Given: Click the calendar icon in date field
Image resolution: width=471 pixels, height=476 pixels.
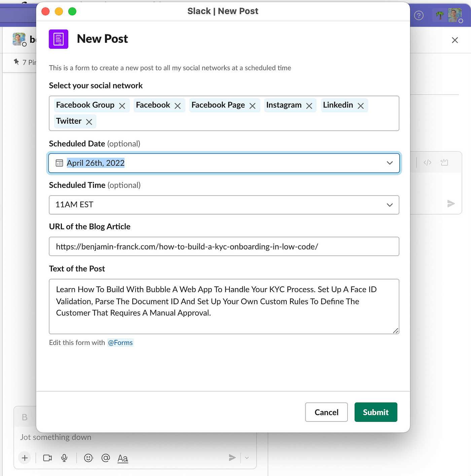Looking at the screenshot, I should (59, 163).
